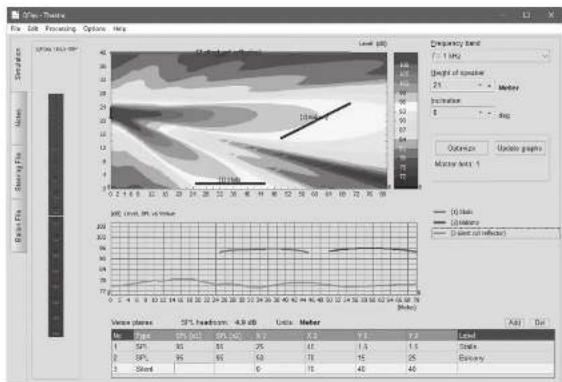Switch to the Simulation side tab

click(18, 64)
